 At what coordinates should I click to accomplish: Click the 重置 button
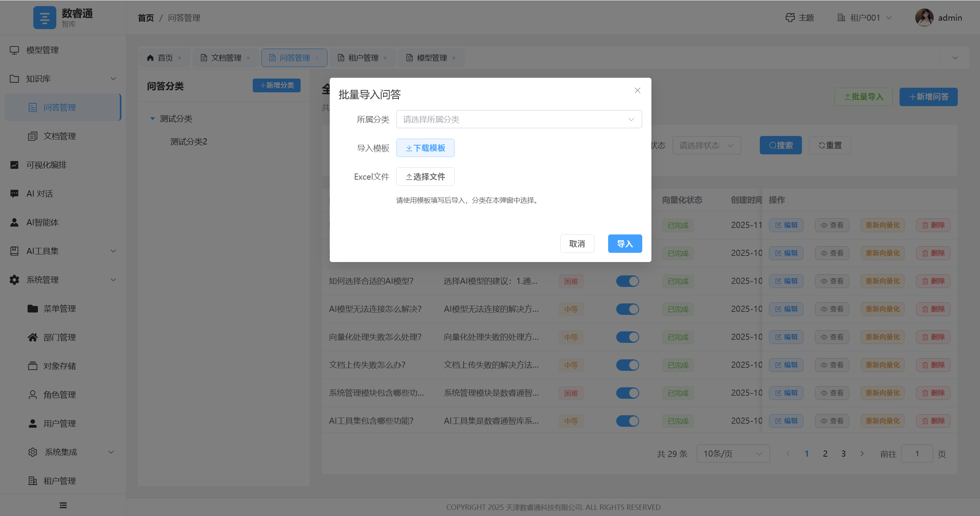pos(829,145)
